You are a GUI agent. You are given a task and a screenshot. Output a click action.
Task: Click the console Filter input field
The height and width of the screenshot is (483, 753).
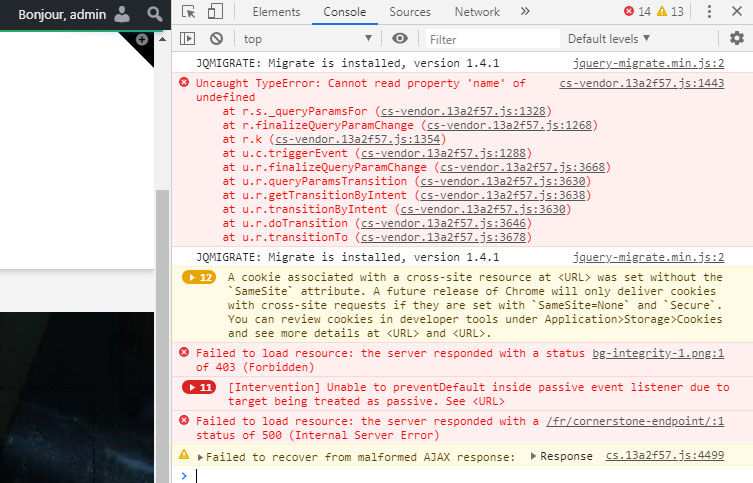tap(490, 39)
